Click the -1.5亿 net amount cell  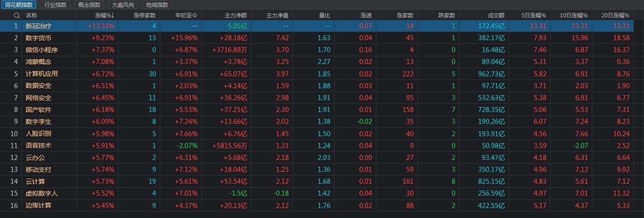pyautogui.click(x=238, y=193)
